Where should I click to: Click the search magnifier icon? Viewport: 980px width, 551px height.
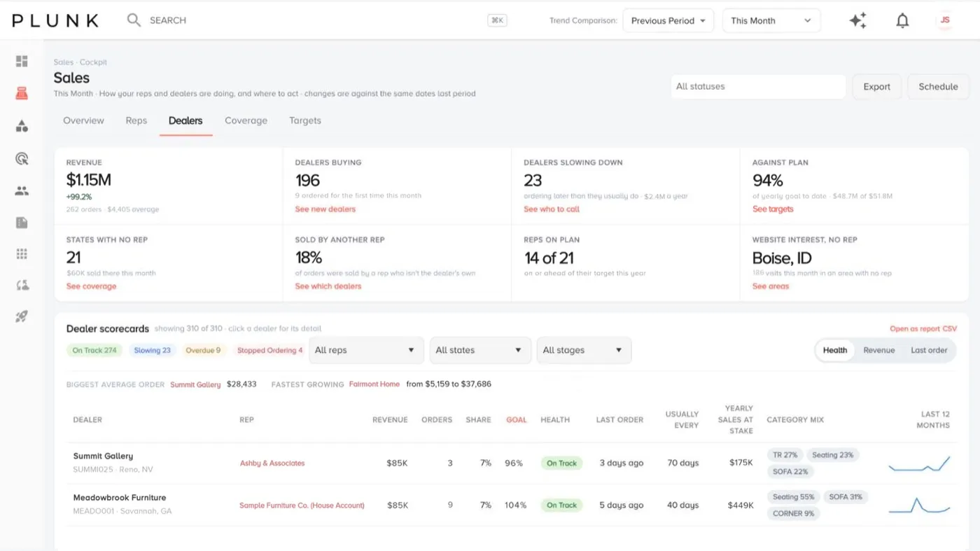134,20
